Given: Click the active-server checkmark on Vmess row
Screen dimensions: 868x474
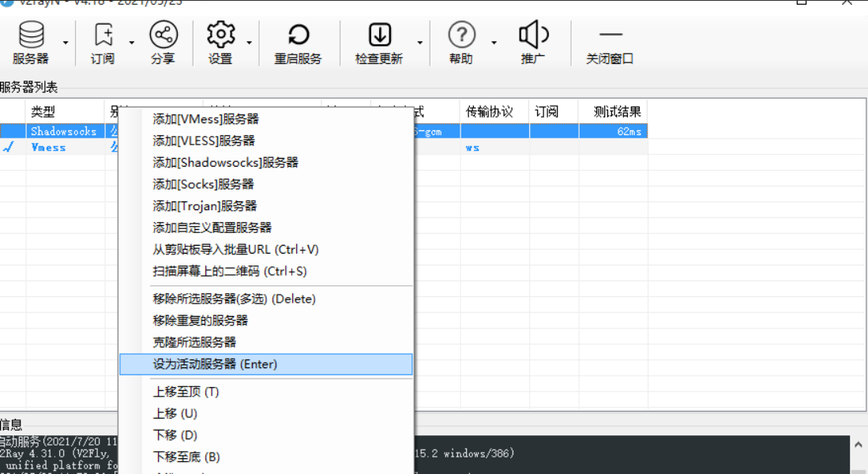Looking at the screenshot, I should (9, 147).
